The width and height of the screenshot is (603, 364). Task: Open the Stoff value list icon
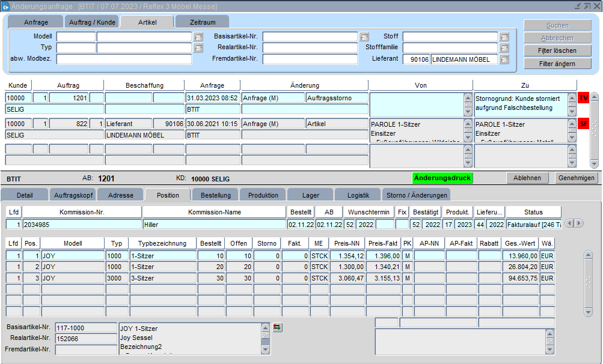(504, 37)
